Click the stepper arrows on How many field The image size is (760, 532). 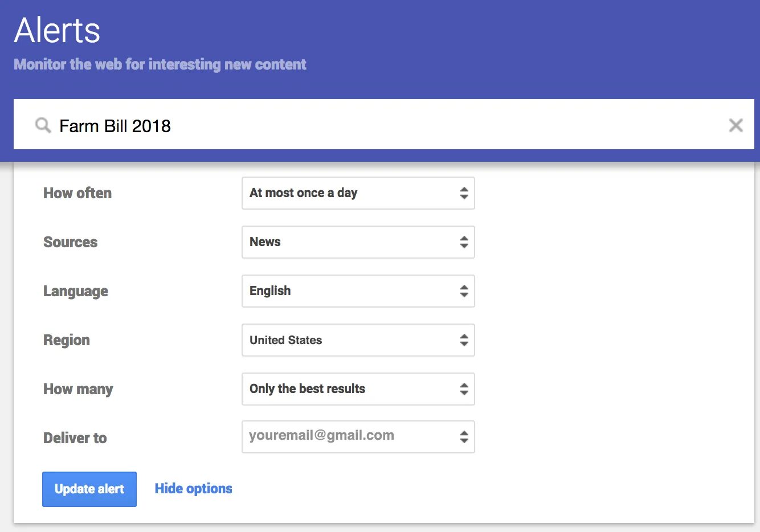click(464, 389)
